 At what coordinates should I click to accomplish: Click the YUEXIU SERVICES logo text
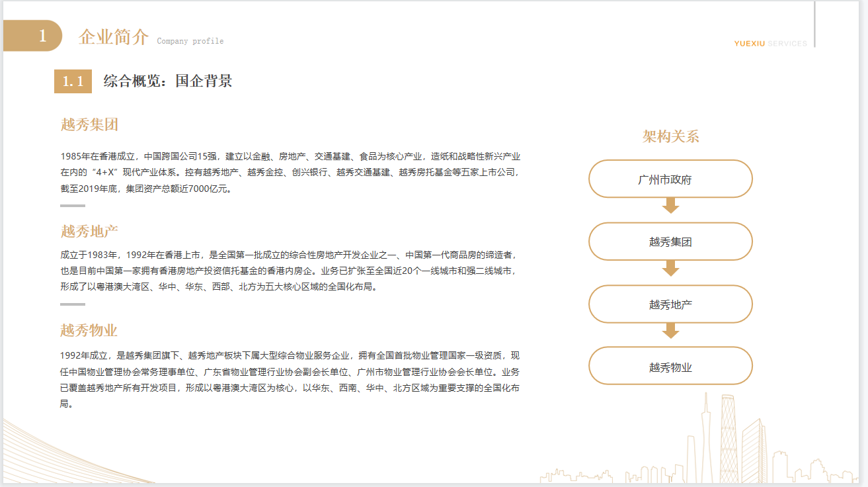tap(770, 44)
